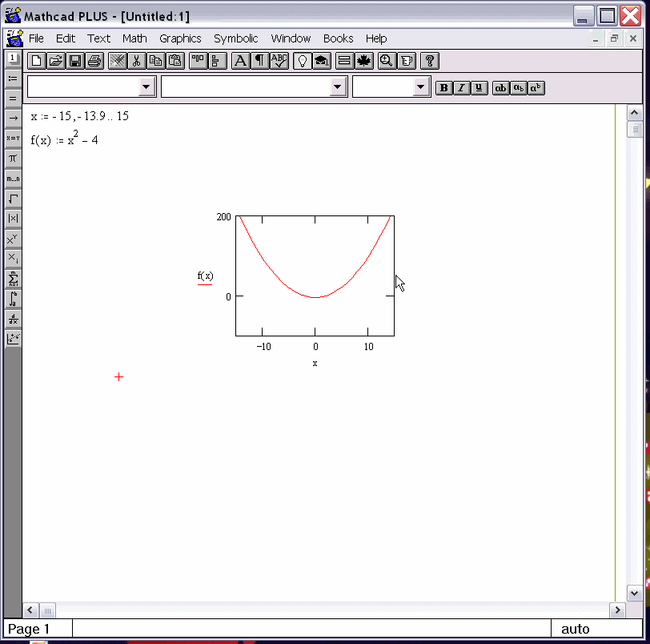The width and height of the screenshot is (650, 644).
Task: Click the spell check ABC icon
Action: pyautogui.click(x=279, y=61)
